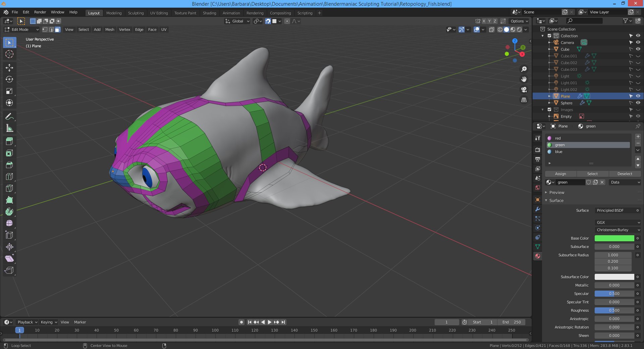Toggle camera view in viewport
The height and width of the screenshot is (349, 644).
[524, 90]
